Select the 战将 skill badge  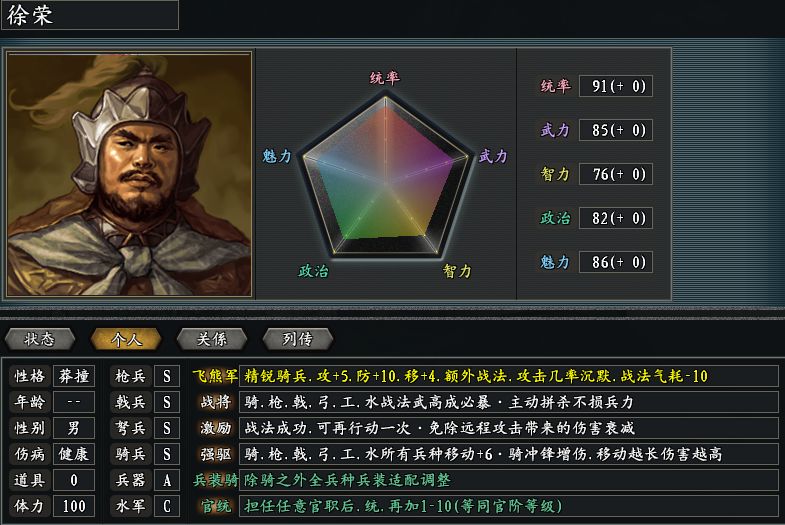(x=215, y=402)
